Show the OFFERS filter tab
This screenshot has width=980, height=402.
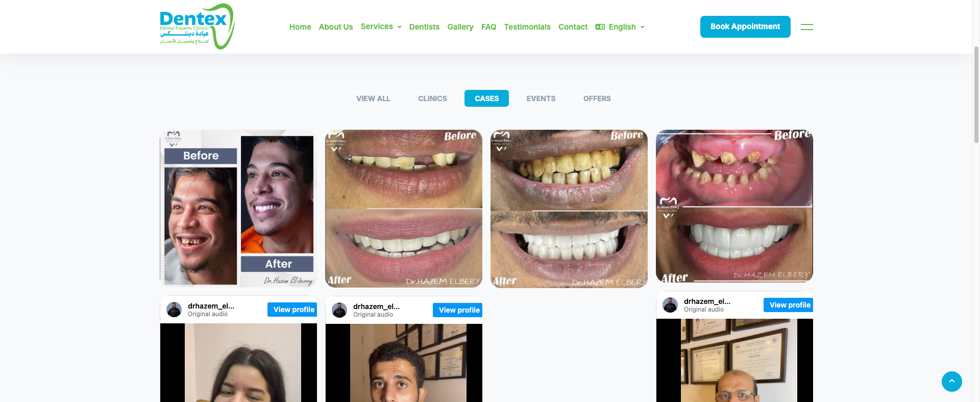[x=597, y=98]
